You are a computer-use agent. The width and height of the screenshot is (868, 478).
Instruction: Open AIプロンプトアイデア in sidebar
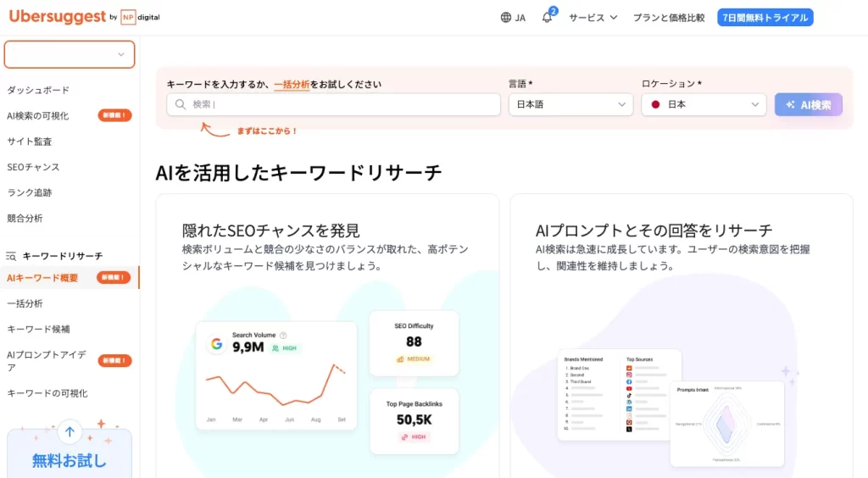(47, 361)
